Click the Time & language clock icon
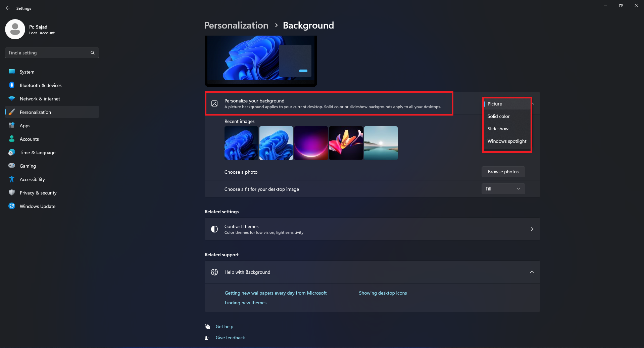 pyautogui.click(x=12, y=152)
